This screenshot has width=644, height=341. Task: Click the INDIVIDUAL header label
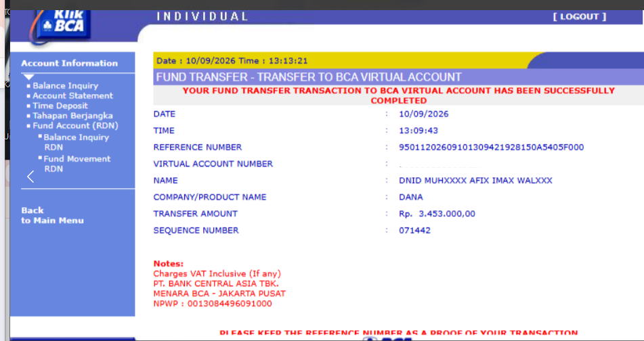click(x=202, y=16)
